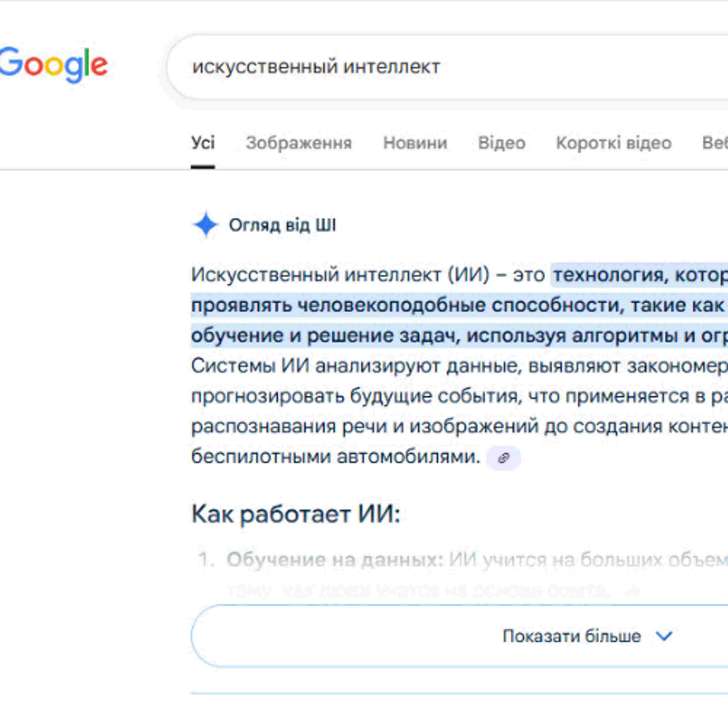Image resolution: width=728 pixels, height=728 pixels.
Task: Switch to 'Короткі відео' tab
Action: [613, 143]
